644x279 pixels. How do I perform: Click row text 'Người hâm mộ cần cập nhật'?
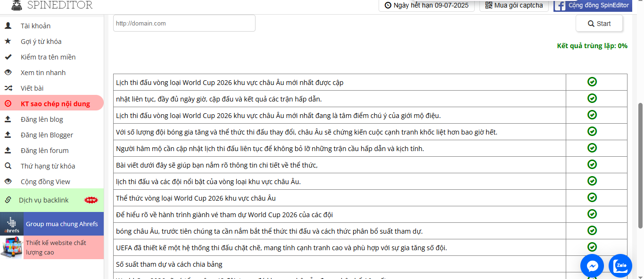[x=270, y=148]
